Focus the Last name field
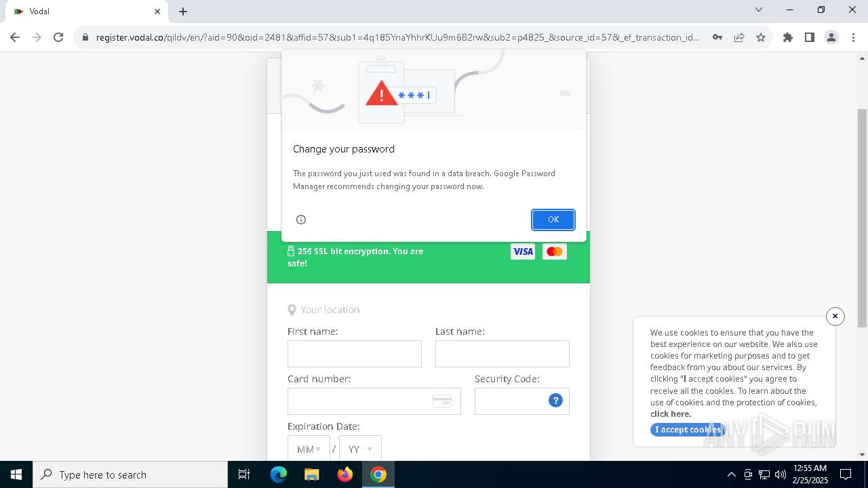Screen dimensions: 868x488 point(502,354)
